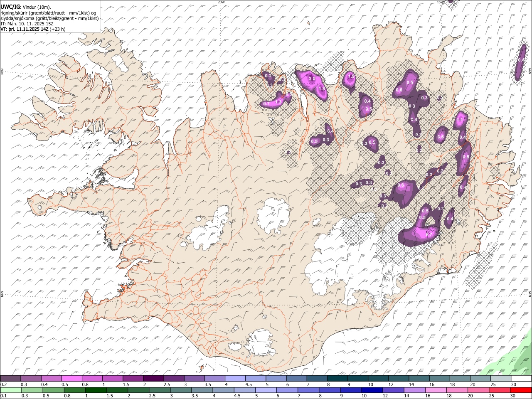The width and height of the screenshot is (532, 399).
Task: Click the UWC/IG title text
Action: point(10,6)
